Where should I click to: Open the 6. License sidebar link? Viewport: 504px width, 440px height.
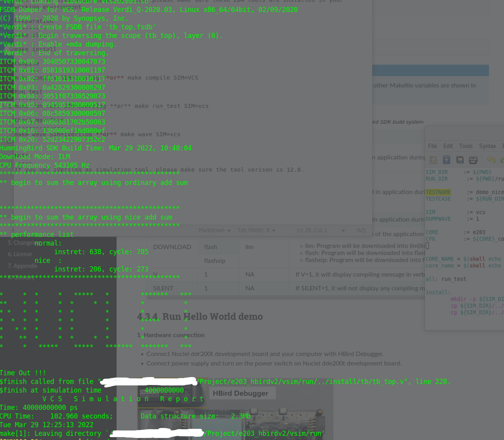(20, 254)
